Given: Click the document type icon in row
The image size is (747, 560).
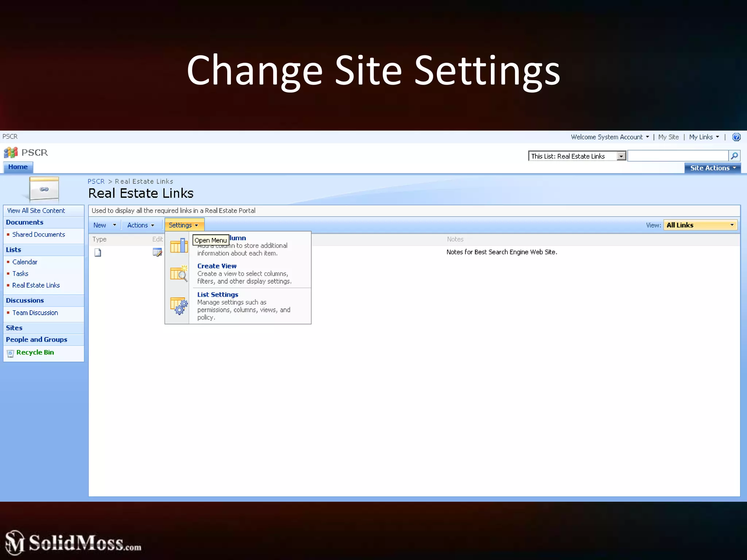Looking at the screenshot, I should click(x=98, y=252).
